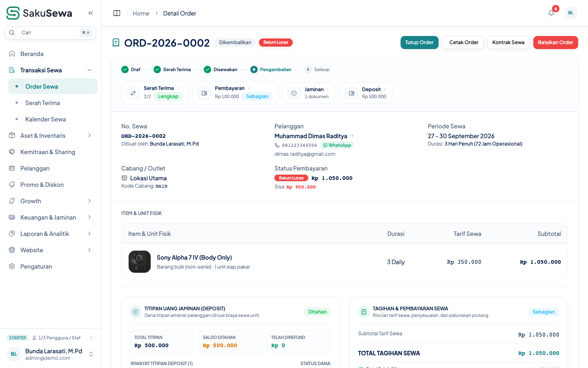This screenshot has height=368, width=588.
Task: Open customer Muhammad Dimas Raditya profile
Action: tap(314, 136)
